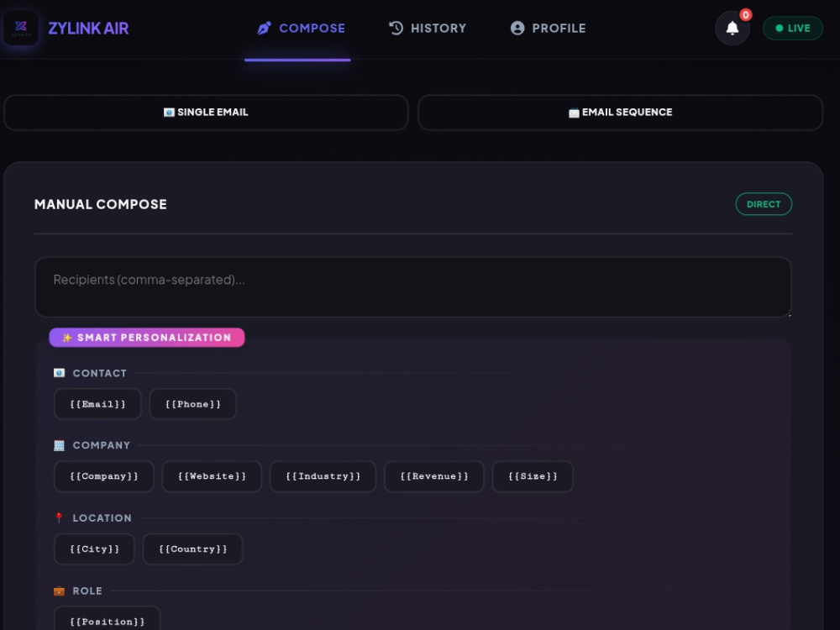Screen dimensions: 840x630
Task: Click the ROLE section heading
Action: pyautogui.click(x=87, y=591)
